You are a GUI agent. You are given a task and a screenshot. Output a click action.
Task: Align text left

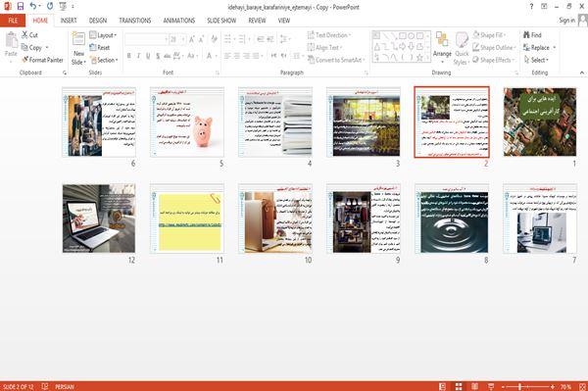tap(227, 56)
